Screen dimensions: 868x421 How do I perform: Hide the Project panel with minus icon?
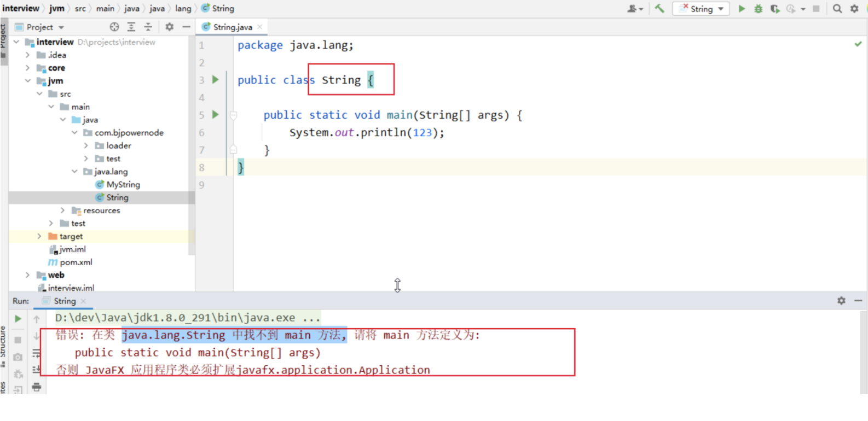186,27
